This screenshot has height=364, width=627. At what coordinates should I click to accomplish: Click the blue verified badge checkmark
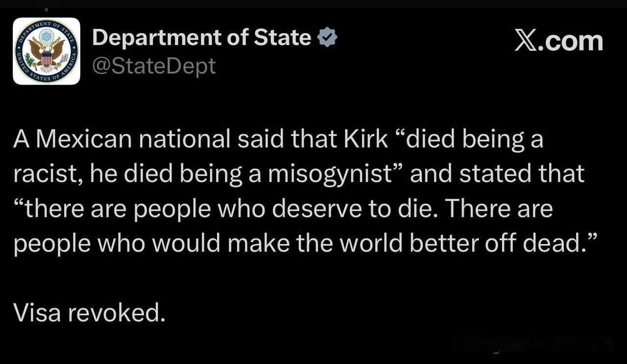327,38
